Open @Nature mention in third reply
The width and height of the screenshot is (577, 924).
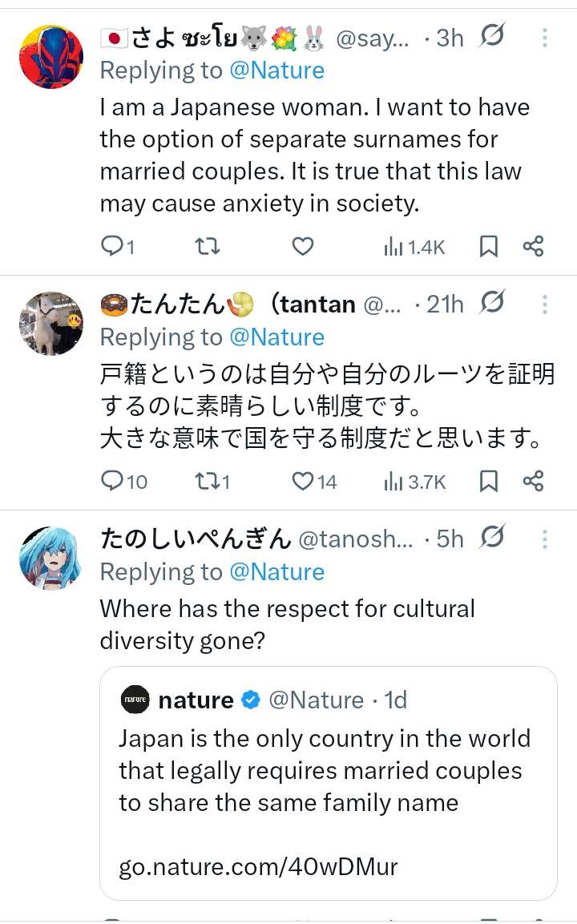point(276,571)
